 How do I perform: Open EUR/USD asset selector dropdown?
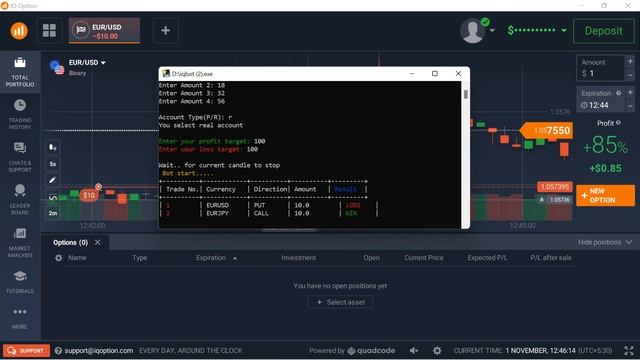(87, 62)
